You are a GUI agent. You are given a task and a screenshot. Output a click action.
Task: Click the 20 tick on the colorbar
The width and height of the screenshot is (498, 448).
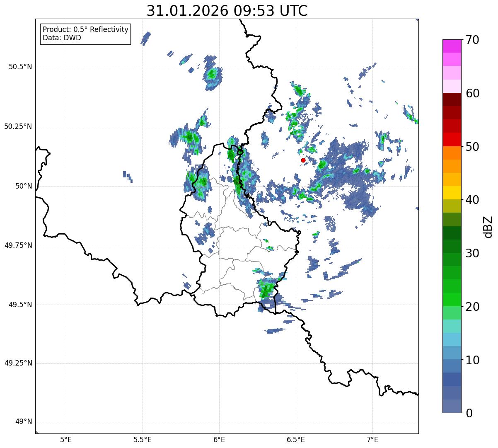point(472,307)
